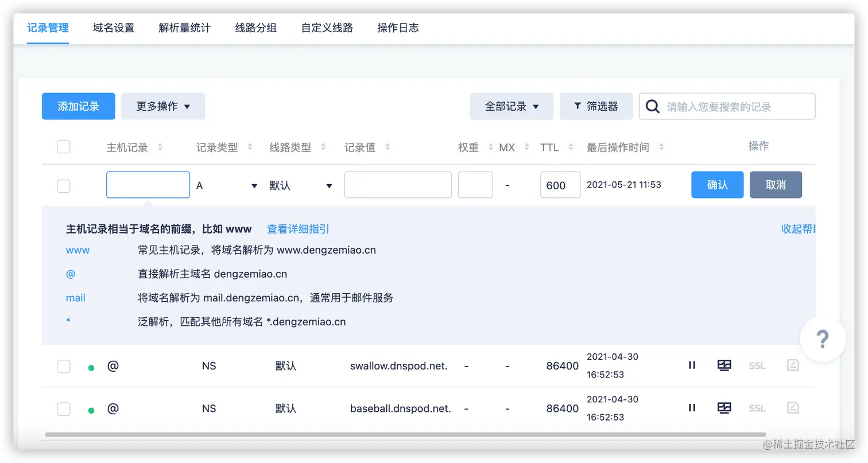Sort by 最后操作时间 column arrows
Viewport: 868px width, 463px height.
point(661,147)
